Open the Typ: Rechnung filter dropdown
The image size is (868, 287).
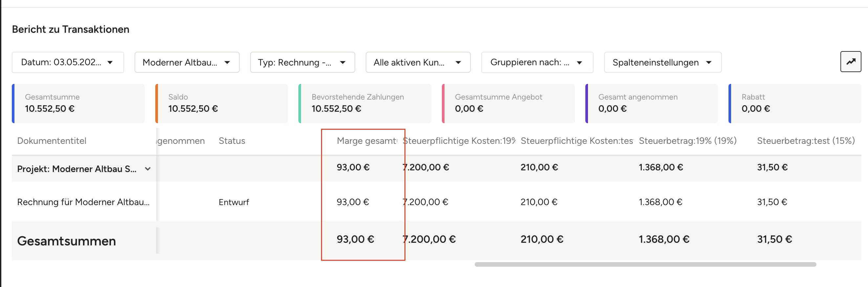point(302,62)
